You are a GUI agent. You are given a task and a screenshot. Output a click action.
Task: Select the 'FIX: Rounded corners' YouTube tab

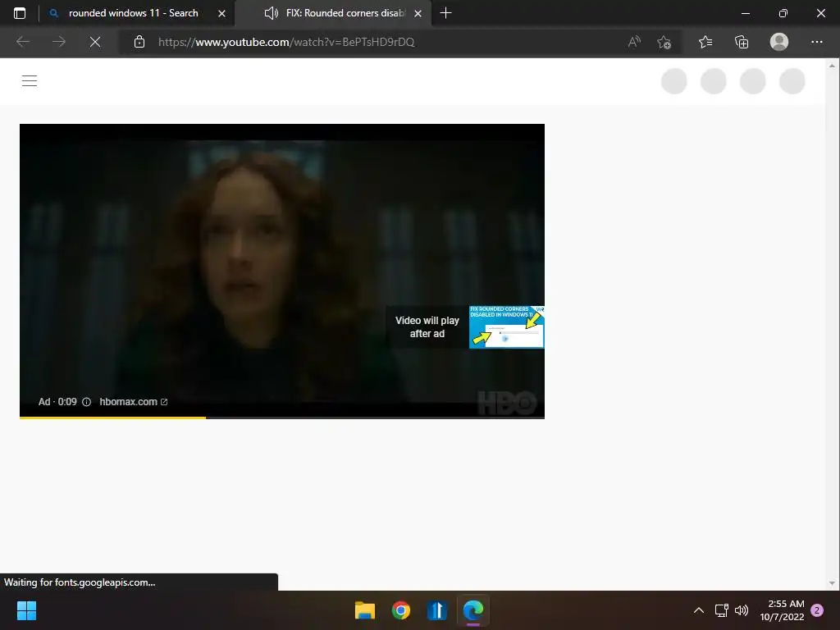click(x=335, y=13)
